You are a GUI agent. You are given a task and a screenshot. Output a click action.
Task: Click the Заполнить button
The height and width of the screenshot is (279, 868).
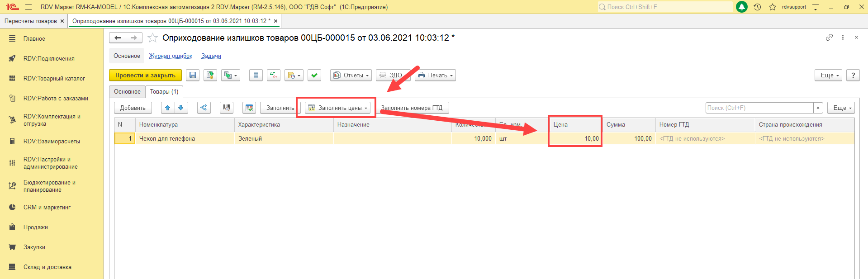click(280, 108)
